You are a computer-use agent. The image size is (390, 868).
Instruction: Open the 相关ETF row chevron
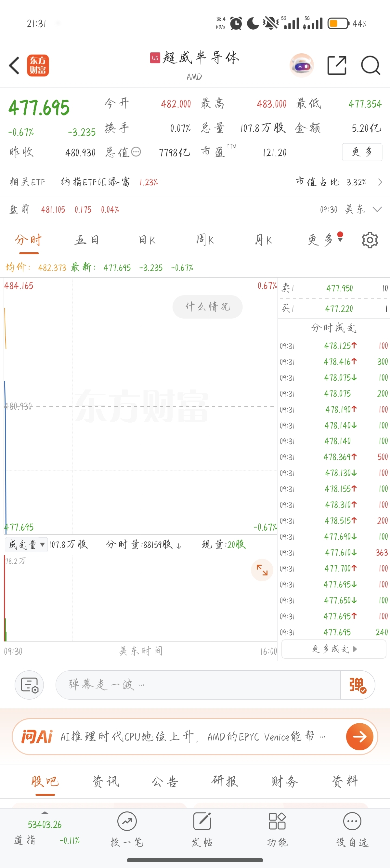[x=380, y=182]
